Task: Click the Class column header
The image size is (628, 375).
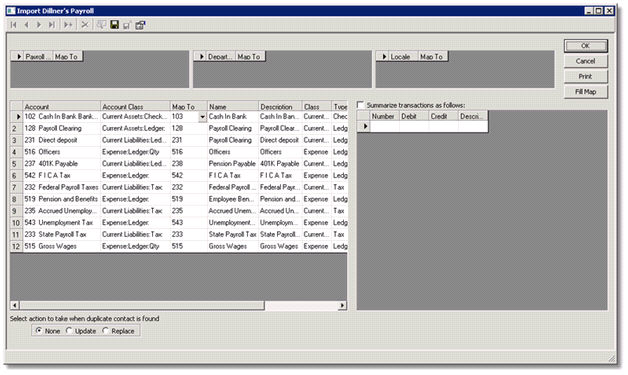Action: (x=317, y=107)
